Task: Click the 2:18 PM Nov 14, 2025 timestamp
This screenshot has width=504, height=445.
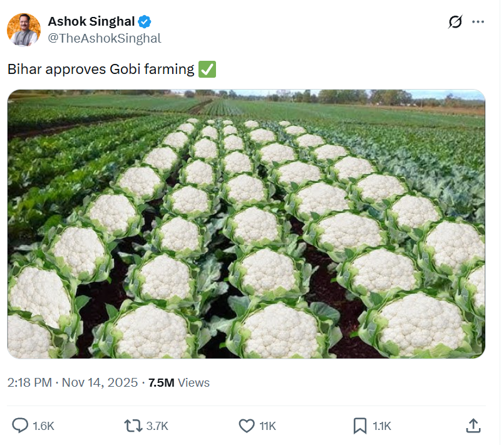Action: coord(73,382)
